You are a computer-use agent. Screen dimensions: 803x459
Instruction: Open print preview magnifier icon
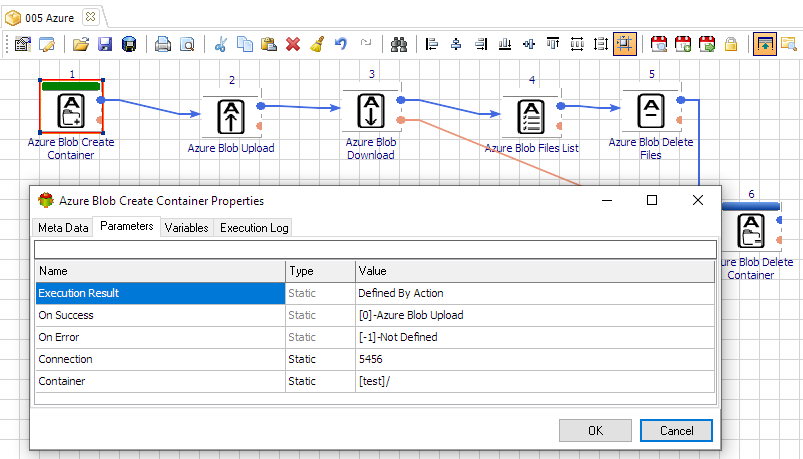[187, 44]
